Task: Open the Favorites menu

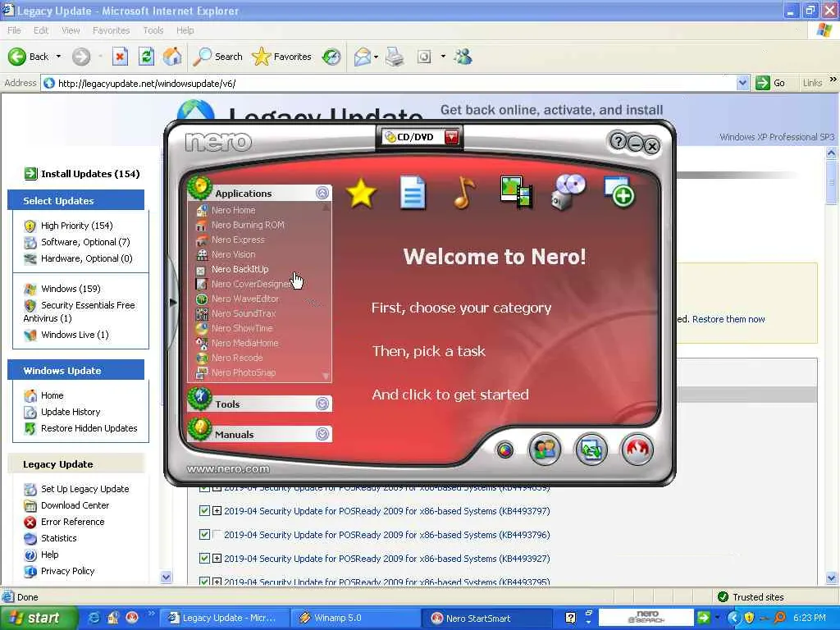Action: (x=111, y=30)
